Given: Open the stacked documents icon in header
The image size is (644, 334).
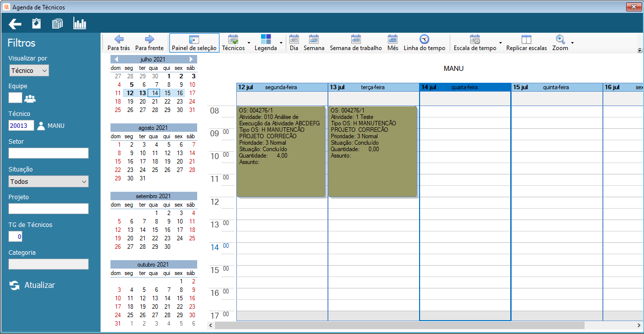Looking at the screenshot, I should [x=57, y=24].
